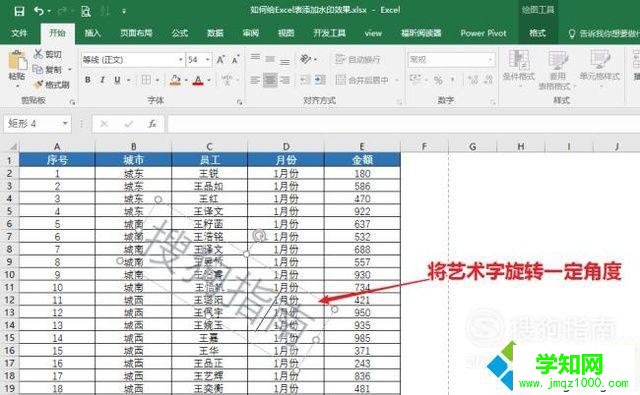Click the Insert Function fx button

(x=152, y=123)
